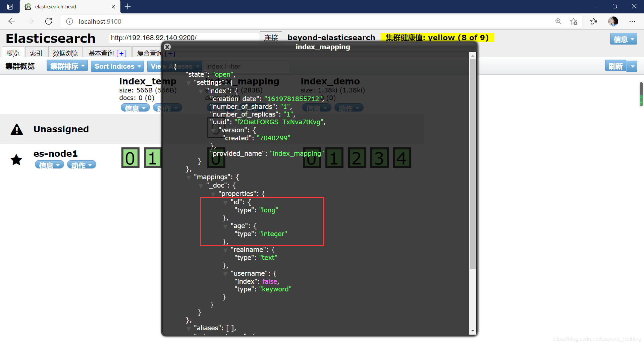Image resolution: width=644 pixels, height=345 pixels.
Task: Collapse the "username" field node
Action: pos(225,274)
